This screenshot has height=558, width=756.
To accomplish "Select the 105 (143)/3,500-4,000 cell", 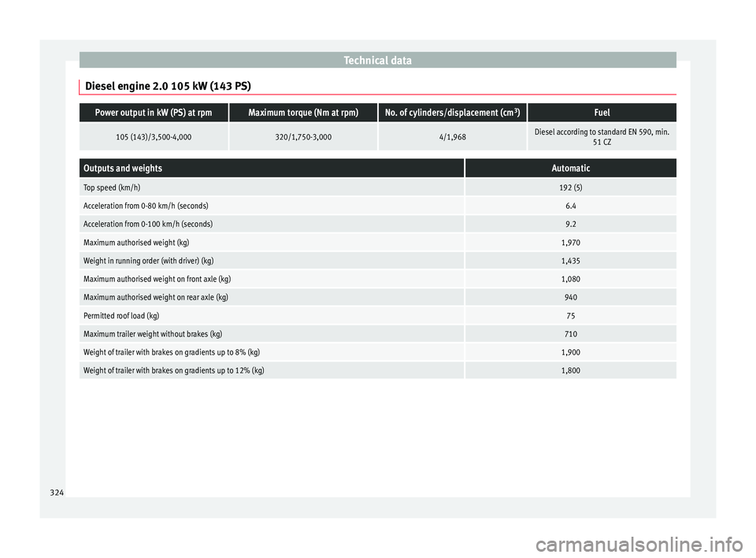I will pos(154,136).
